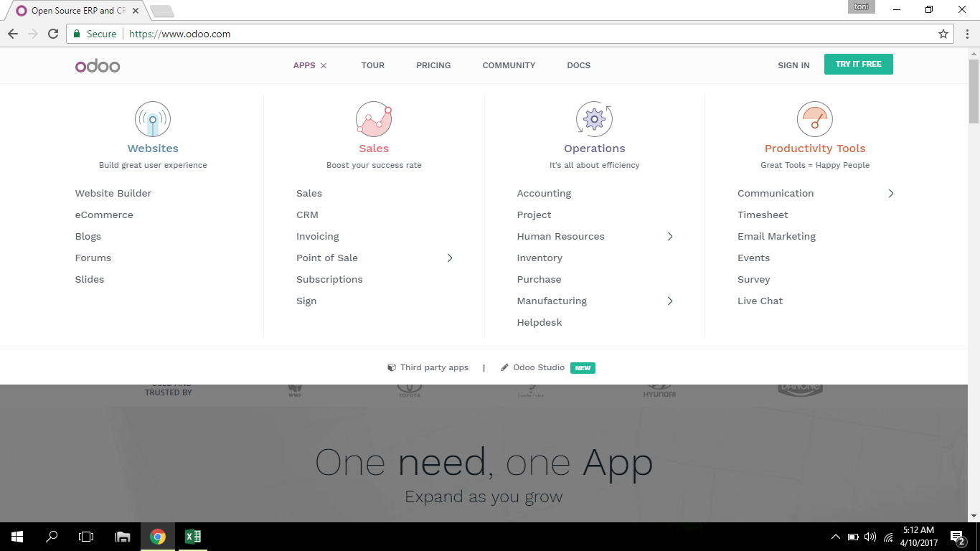
Task: Click the page vertical scrollbar thumb
Action: tap(974, 92)
